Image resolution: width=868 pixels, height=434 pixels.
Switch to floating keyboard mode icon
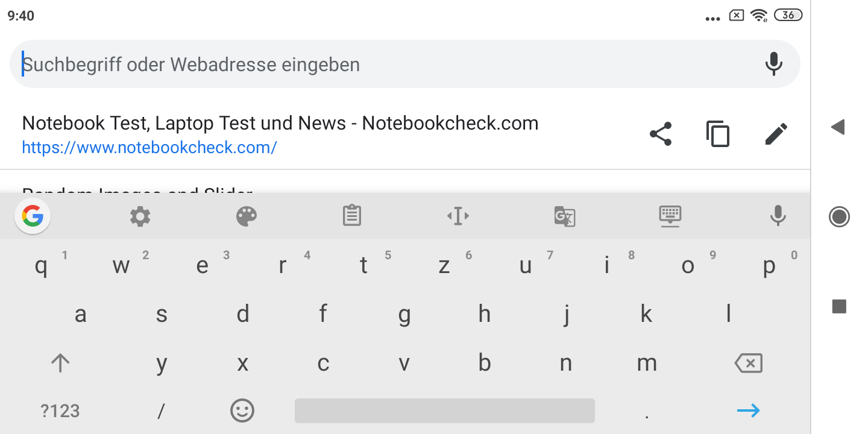(670, 216)
